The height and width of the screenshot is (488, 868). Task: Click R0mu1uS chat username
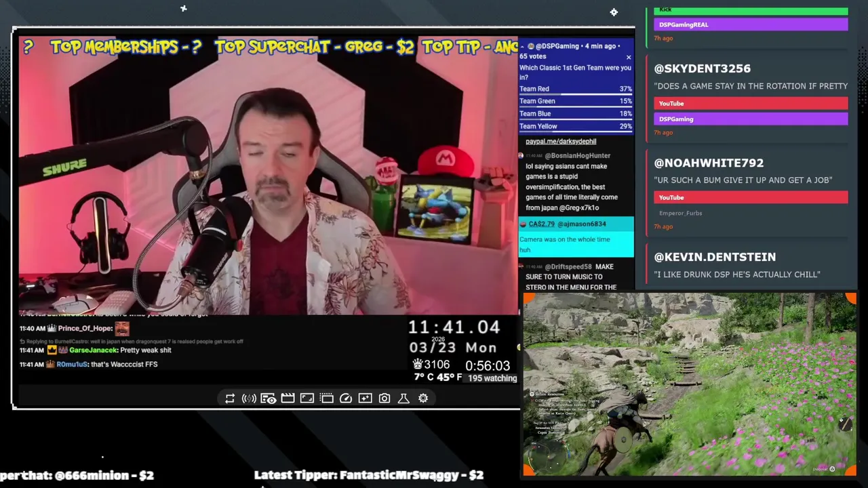(x=73, y=365)
